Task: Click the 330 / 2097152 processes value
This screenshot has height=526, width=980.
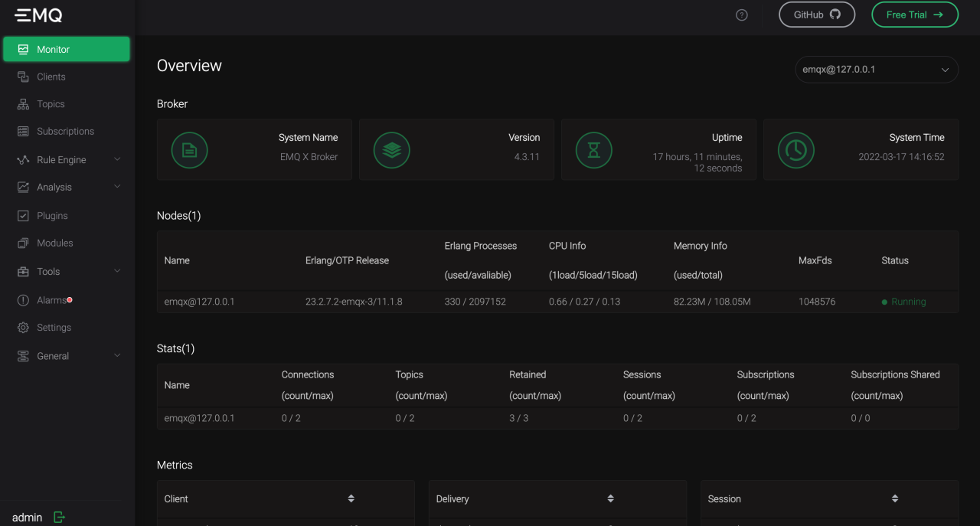Action: click(x=475, y=302)
